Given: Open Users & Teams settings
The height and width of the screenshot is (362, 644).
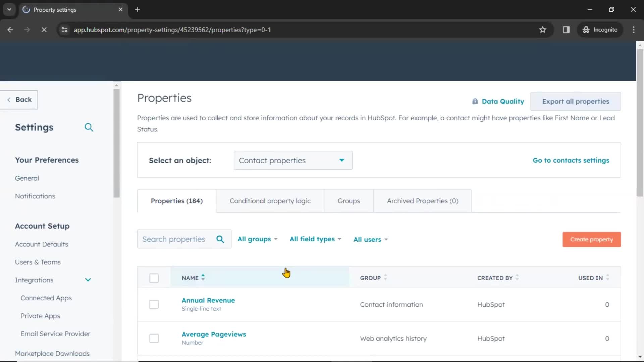Looking at the screenshot, I should coord(38,262).
